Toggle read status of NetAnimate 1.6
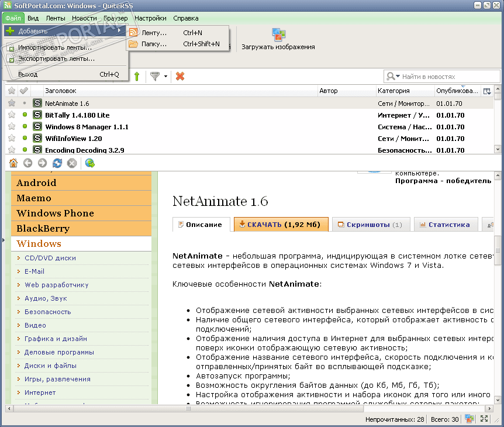Viewport: 504px width, 427px height. point(25,103)
